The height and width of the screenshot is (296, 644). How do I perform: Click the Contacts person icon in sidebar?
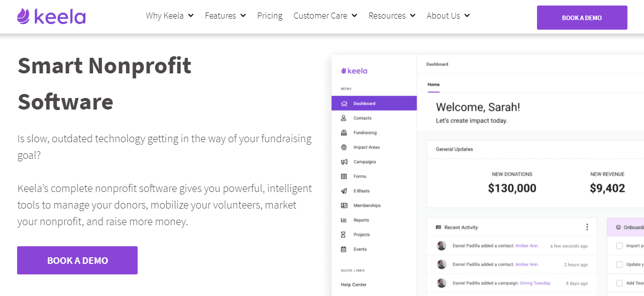point(344,118)
